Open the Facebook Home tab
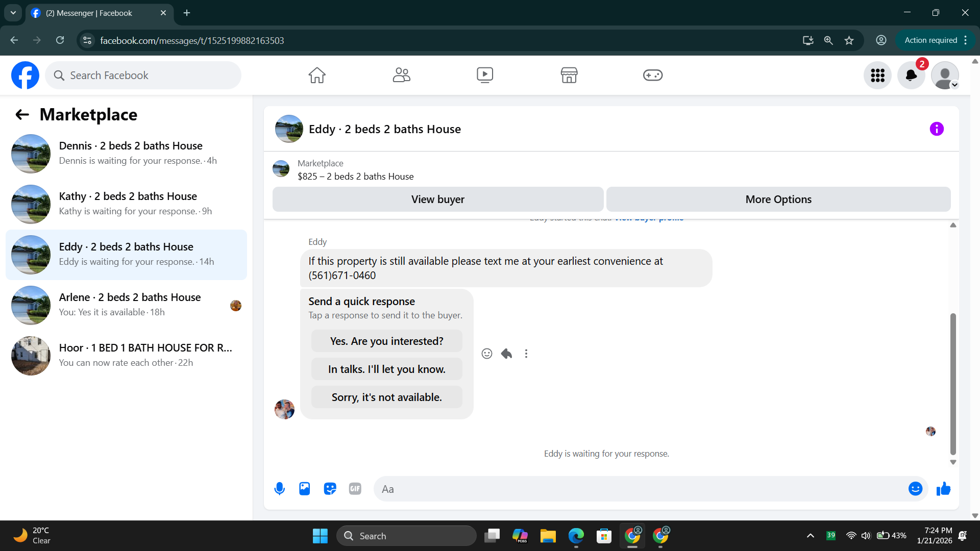Viewport: 980px width, 551px height. coord(317,76)
